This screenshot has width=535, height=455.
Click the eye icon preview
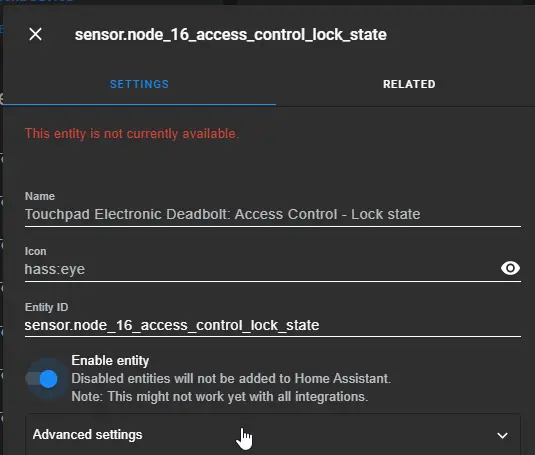coord(510,268)
